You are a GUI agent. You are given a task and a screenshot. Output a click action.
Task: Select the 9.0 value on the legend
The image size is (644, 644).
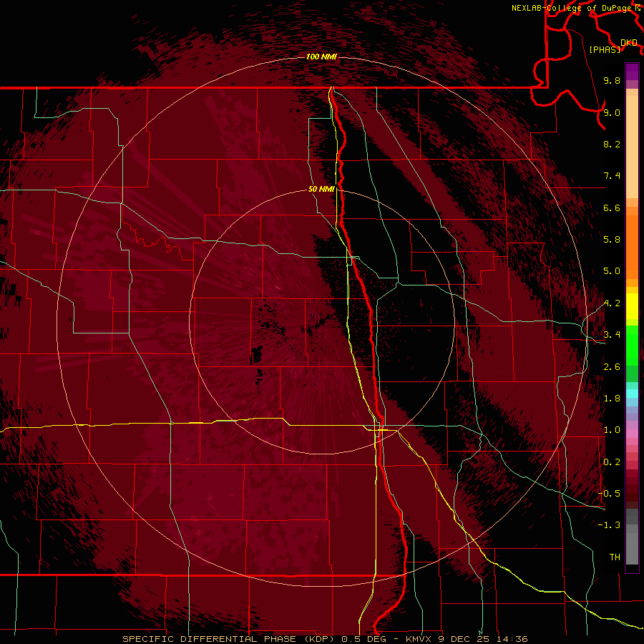pos(612,112)
